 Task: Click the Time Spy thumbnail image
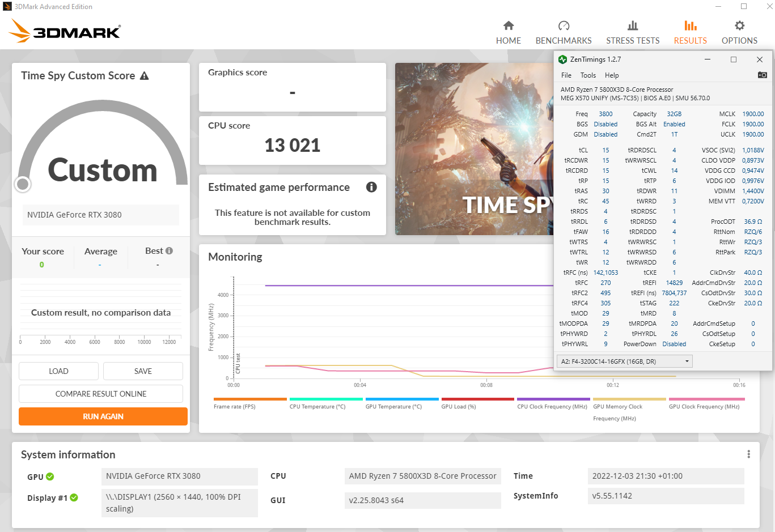pos(474,149)
